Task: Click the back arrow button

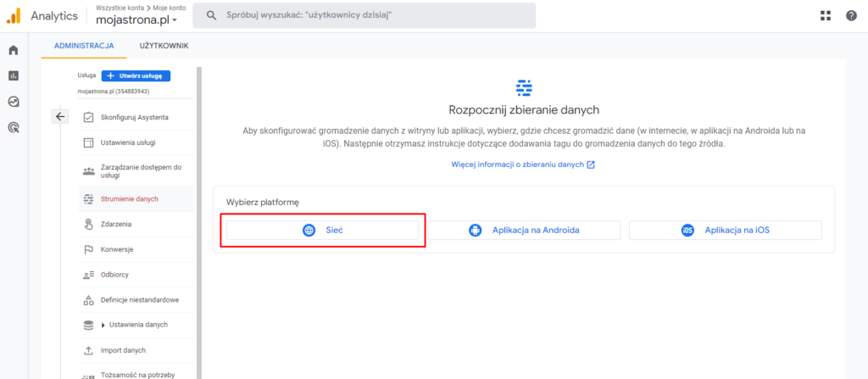Action: (60, 116)
